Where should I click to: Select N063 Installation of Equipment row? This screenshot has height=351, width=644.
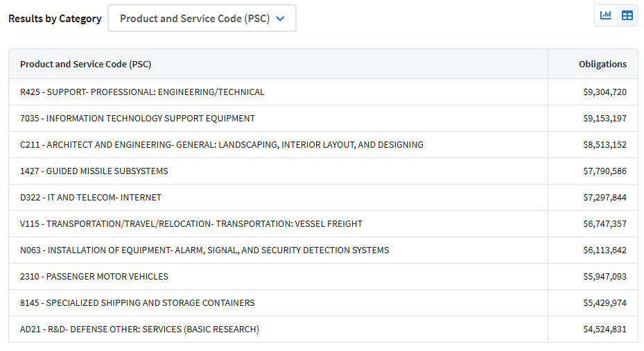pos(323,250)
